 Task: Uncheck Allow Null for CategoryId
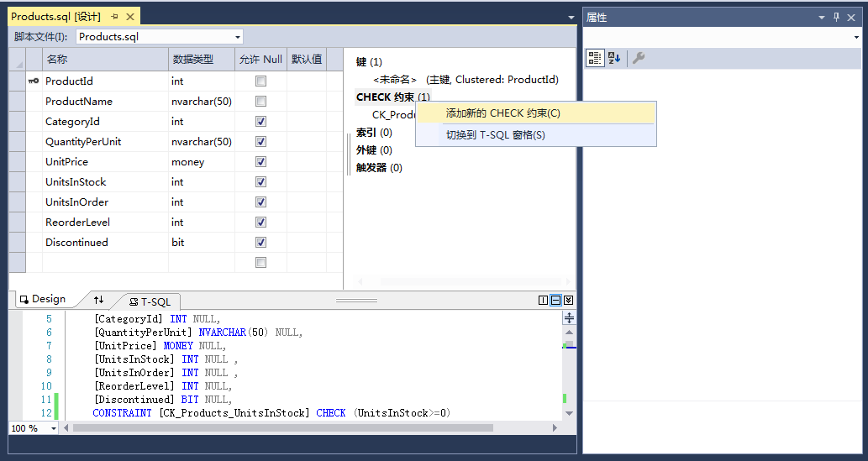260,121
